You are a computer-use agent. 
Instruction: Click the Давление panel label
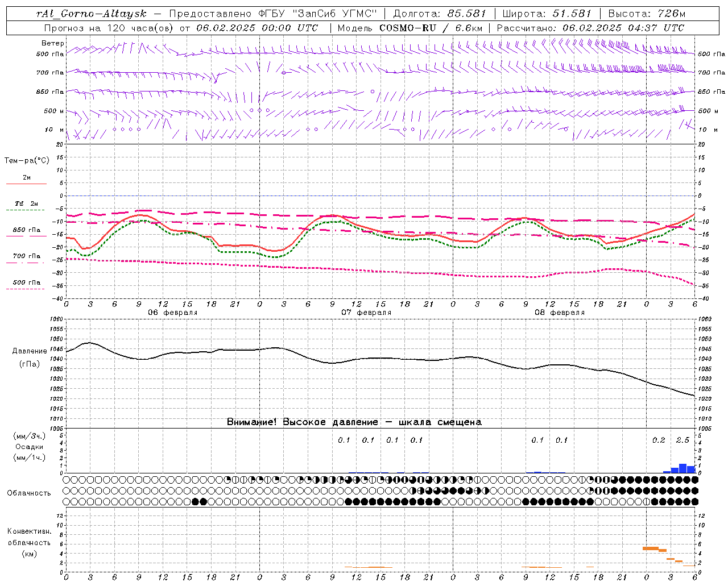point(30,351)
